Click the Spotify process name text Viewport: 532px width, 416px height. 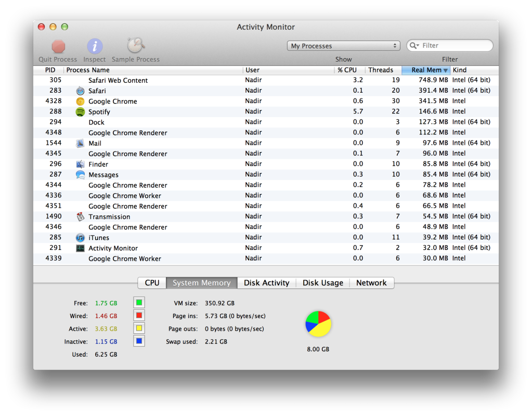tap(99, 112)
